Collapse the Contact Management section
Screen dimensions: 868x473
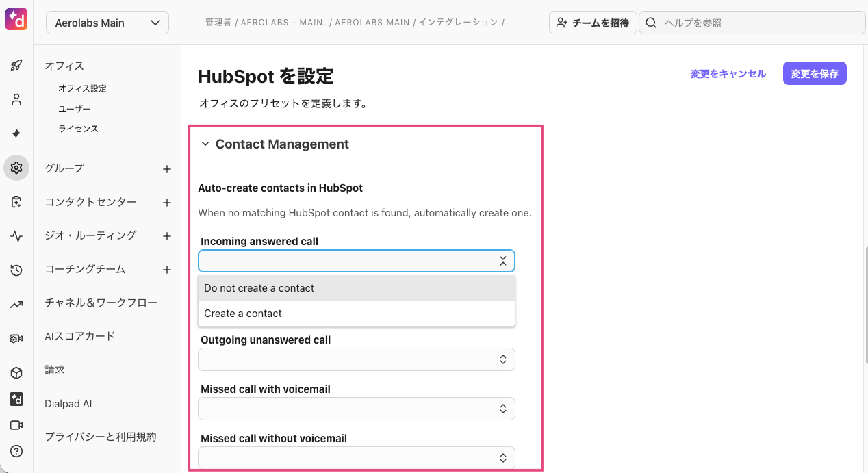pos(205,144)
